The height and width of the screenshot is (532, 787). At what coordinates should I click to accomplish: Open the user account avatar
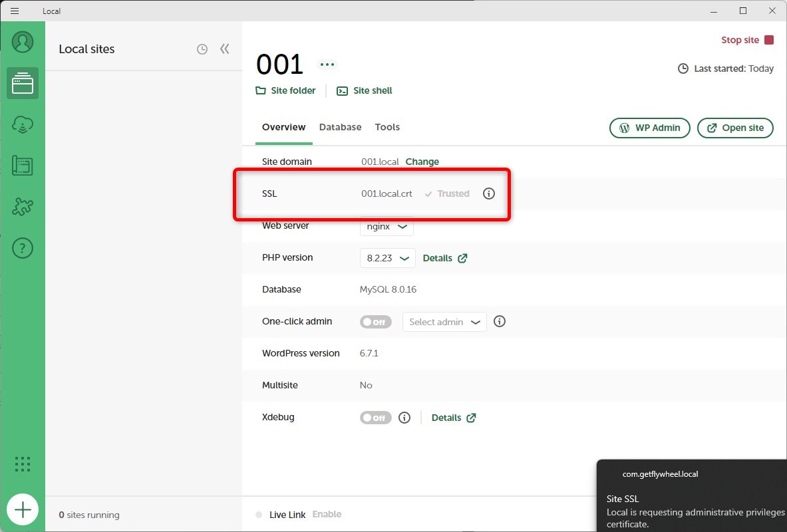click(x=23, y=42)
